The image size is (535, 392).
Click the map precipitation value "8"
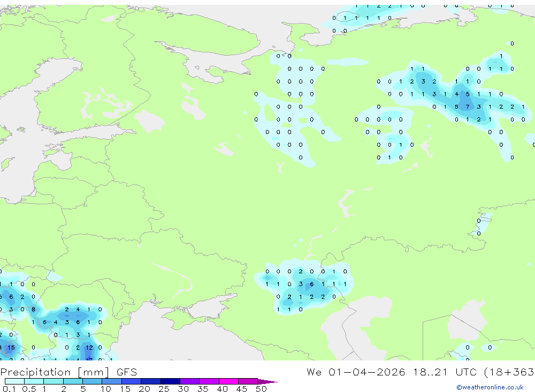click(x=33, y=310)
